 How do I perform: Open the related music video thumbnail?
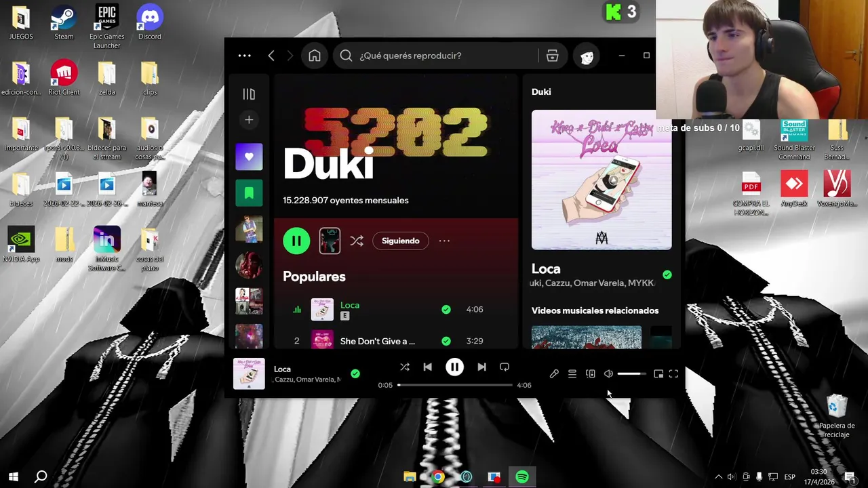587,338
